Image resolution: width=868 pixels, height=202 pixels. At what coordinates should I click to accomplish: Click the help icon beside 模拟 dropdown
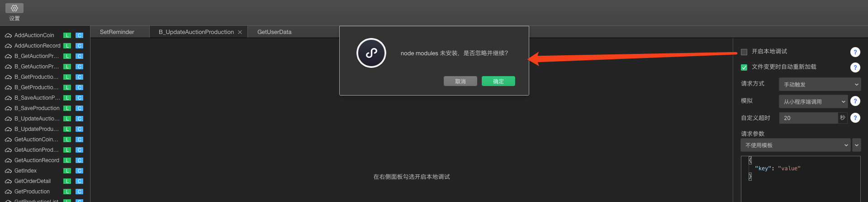point(855,101)
